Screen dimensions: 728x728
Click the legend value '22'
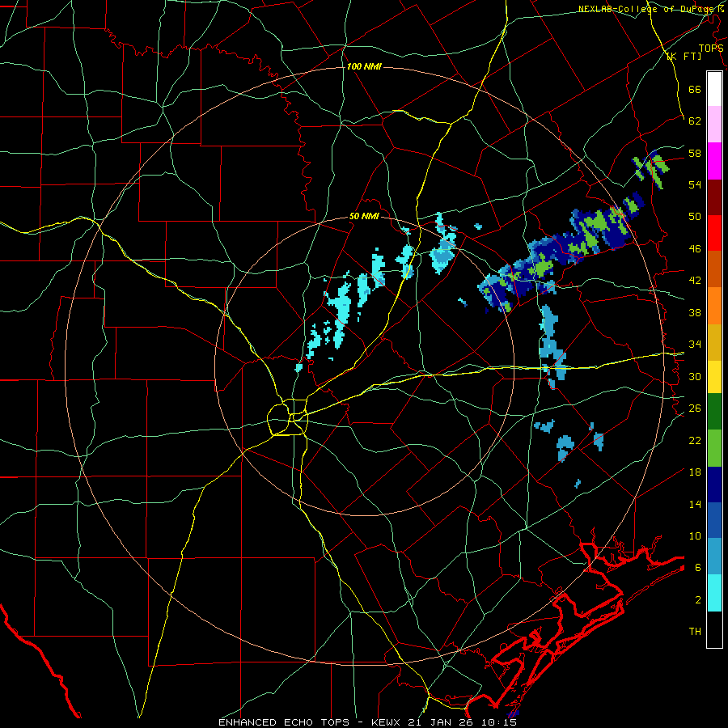click(x=695, y=440)
